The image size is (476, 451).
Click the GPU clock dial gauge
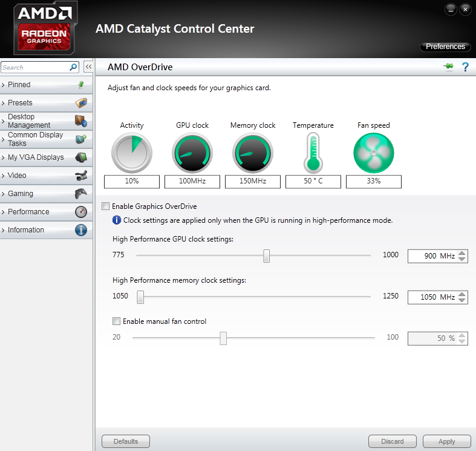[x=192, y=153]
